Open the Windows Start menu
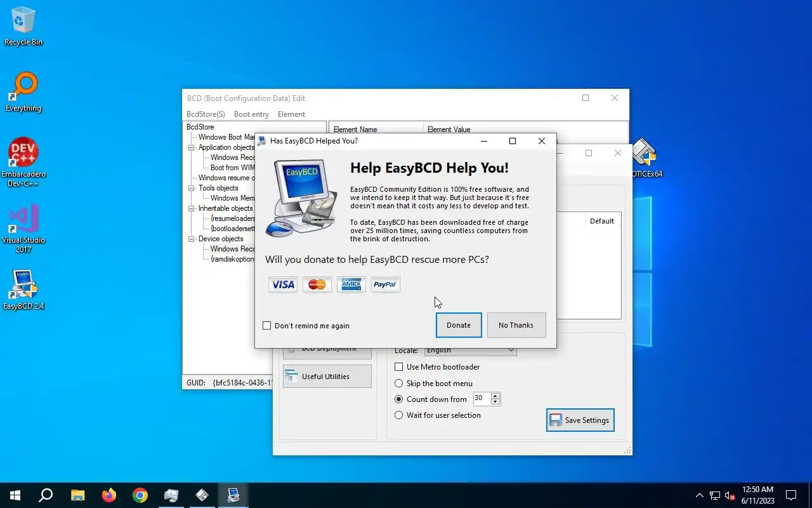Screen dimensions: 812x508 (15, 495)
